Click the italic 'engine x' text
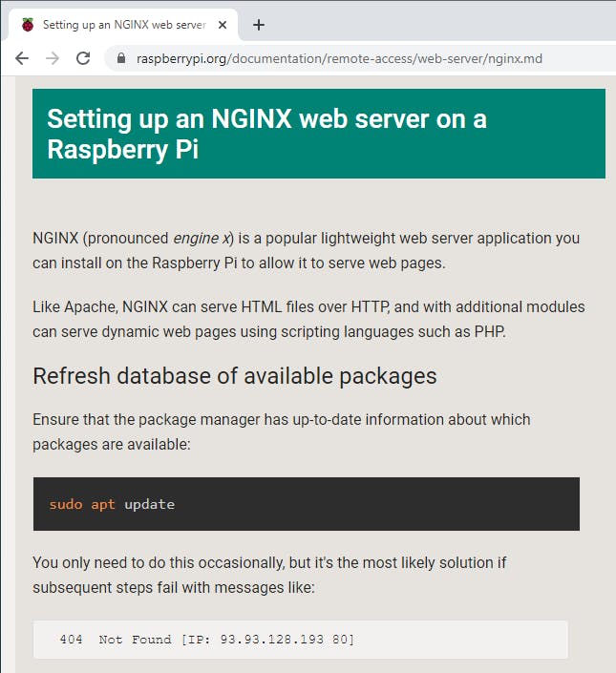Screen dimensions: 616x673 202,238
